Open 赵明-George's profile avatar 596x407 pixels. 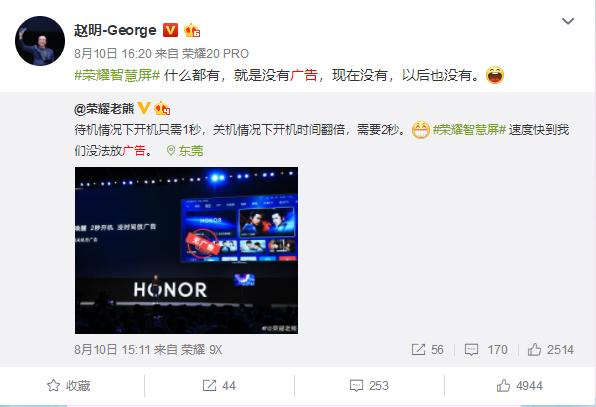point(40,41)
